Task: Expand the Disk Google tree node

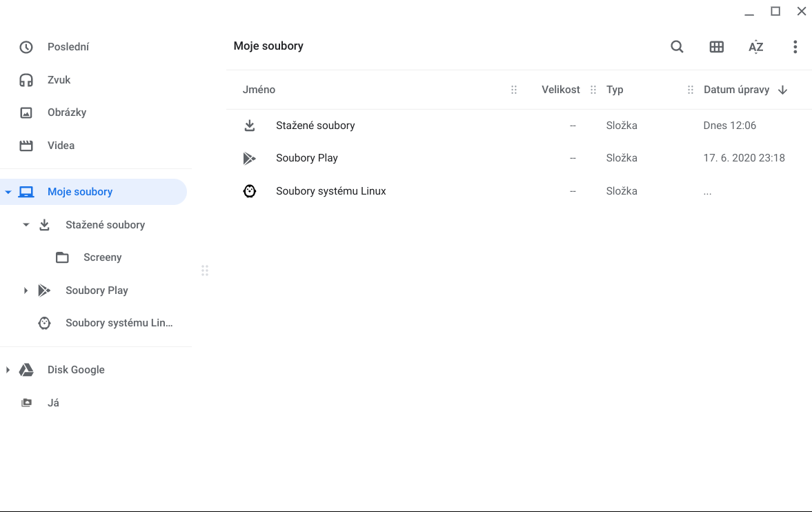Action: [8, 370]
